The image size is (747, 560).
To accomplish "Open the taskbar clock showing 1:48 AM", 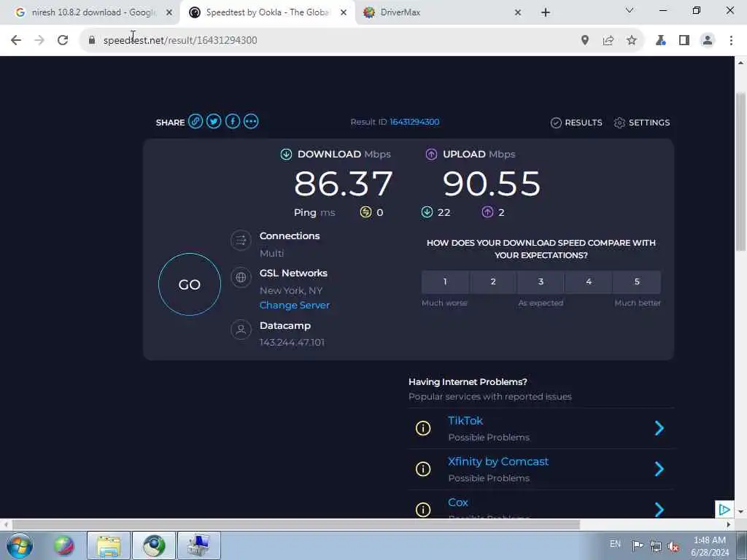I will (710, 546).
